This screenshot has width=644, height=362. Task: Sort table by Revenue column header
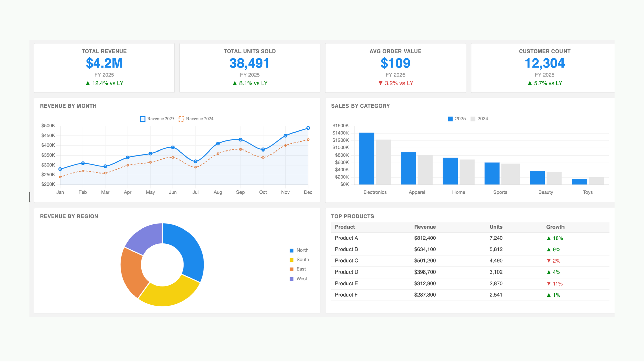425,227
